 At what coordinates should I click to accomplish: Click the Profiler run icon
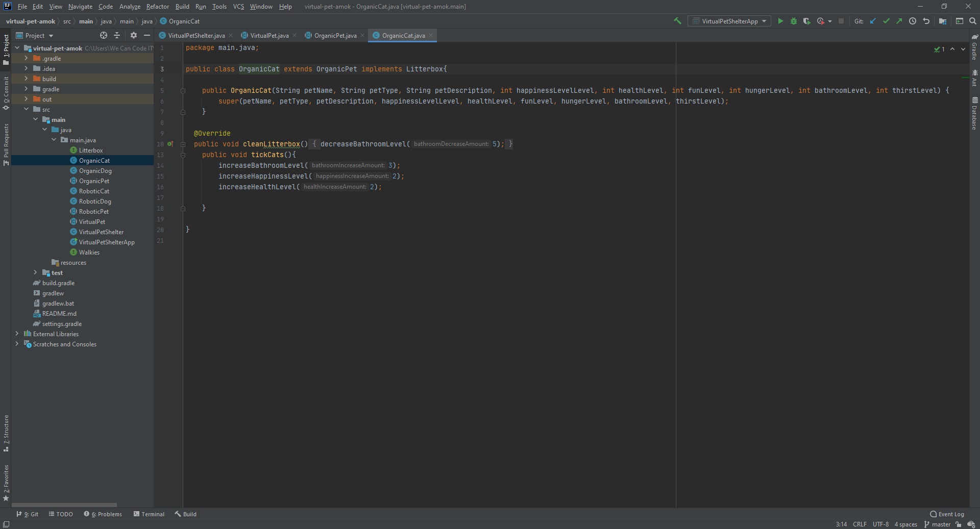(820, 21)
